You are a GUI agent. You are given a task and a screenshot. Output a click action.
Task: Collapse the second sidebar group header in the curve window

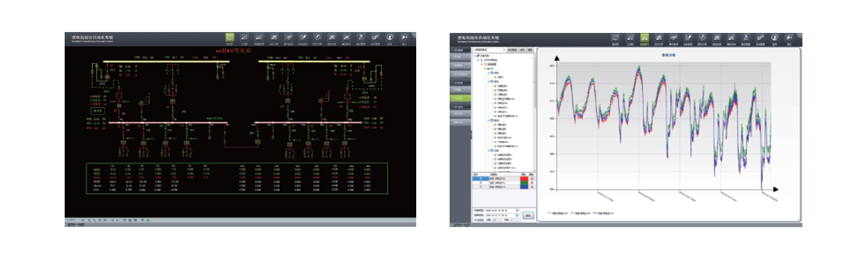tap(460, 83)
